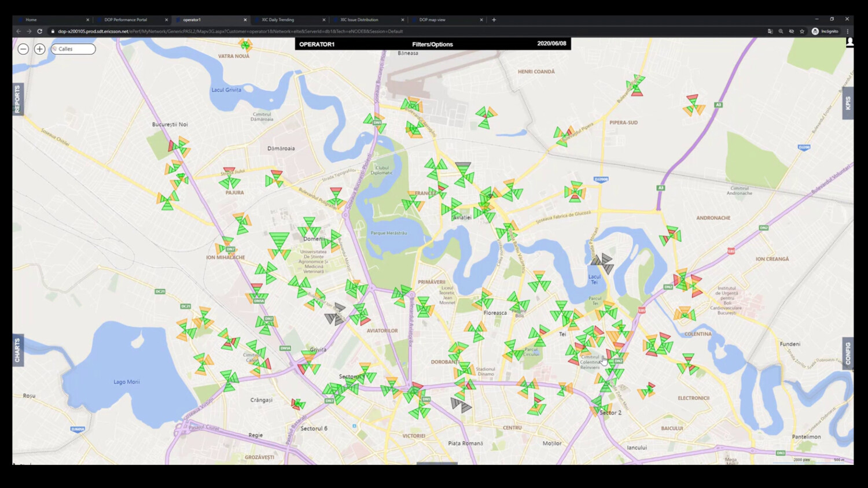
Task: Switch to the XIC Daily Trending tab
Action: 278,20
